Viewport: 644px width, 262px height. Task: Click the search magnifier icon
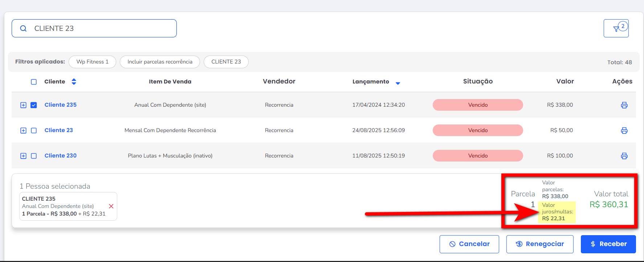[23, 28]
